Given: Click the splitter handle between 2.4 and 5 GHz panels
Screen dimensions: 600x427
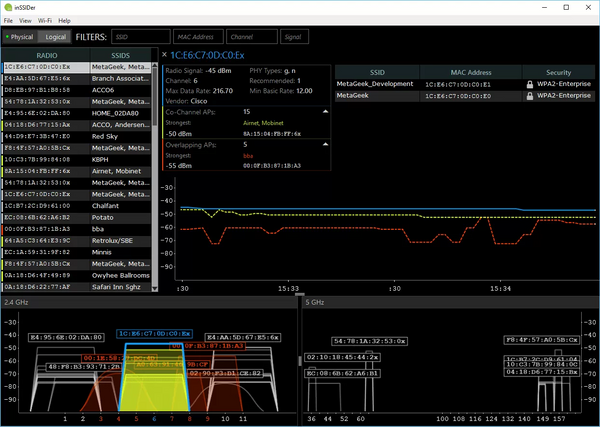Looking at the screenshot, I should point(300,360).
